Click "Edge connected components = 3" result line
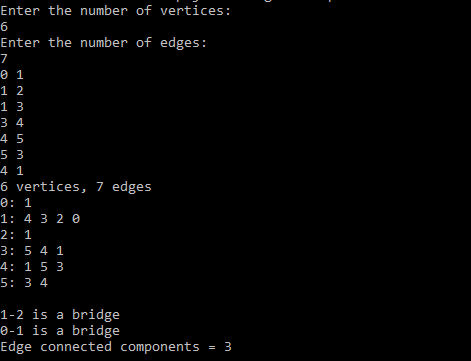This screenshot has height=361, width=471. (x=116, y=347)
